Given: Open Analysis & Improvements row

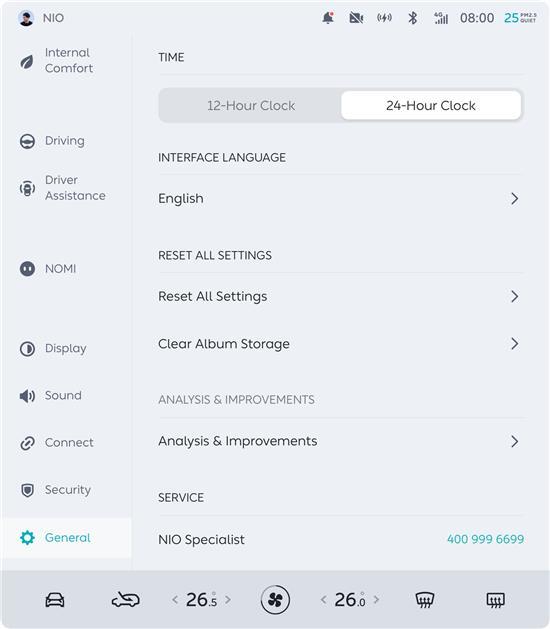Looking at the screenshot, I should (x=341, y=441).
